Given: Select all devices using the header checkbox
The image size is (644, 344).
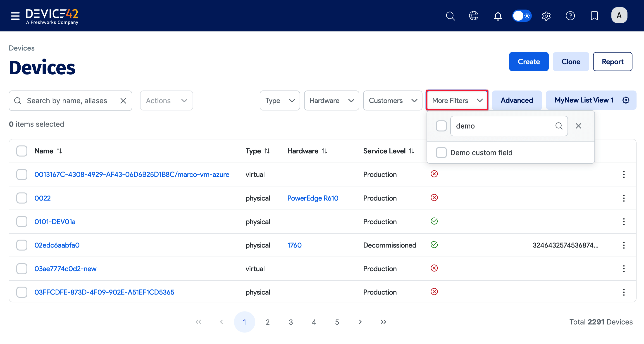Looking at the screenshot, I should (22, 151).
